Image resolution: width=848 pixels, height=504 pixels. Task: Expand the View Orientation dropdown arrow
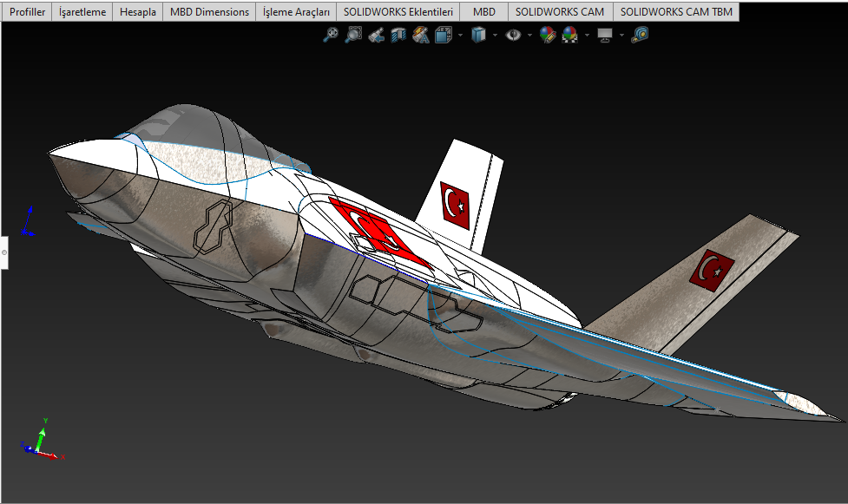(460, 36)
